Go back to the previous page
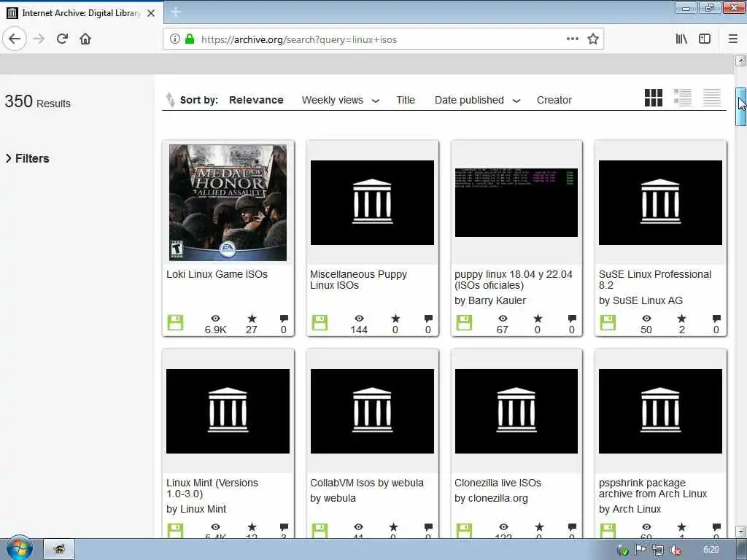The height and width of the screenshot is (560, 747). (x=15, y=39)
